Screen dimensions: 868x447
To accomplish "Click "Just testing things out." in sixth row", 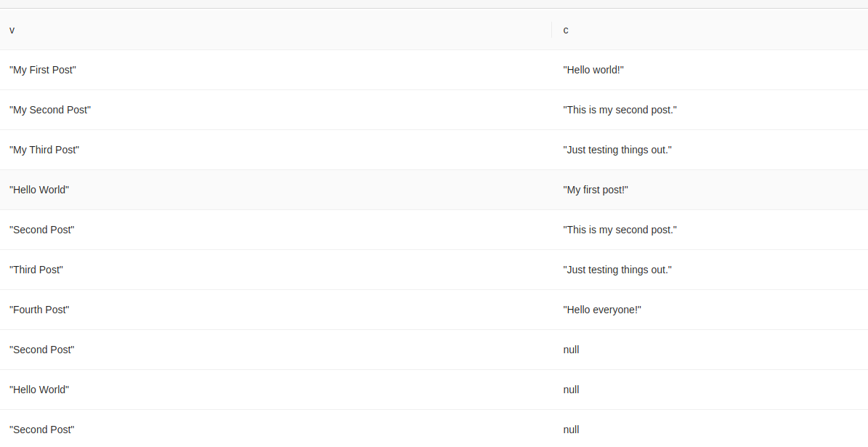I will point(617,270).
